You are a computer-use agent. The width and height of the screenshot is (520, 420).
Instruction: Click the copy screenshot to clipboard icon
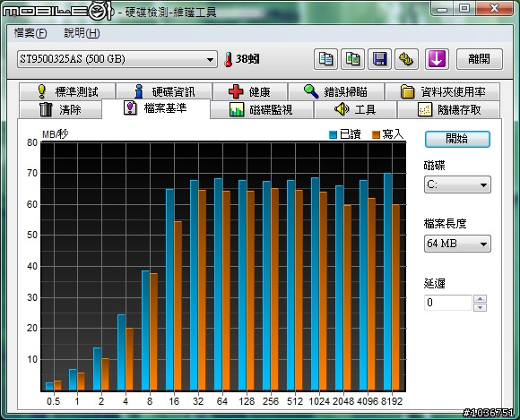pos(353,59)
